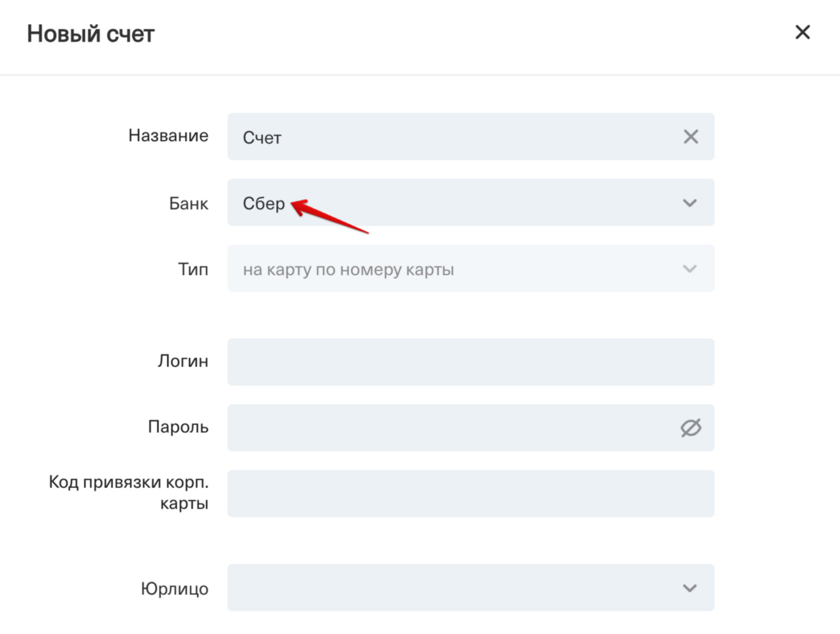Click the Логин label text
Image resolution: width=840 pixels, height=634 pixels.
183,361
